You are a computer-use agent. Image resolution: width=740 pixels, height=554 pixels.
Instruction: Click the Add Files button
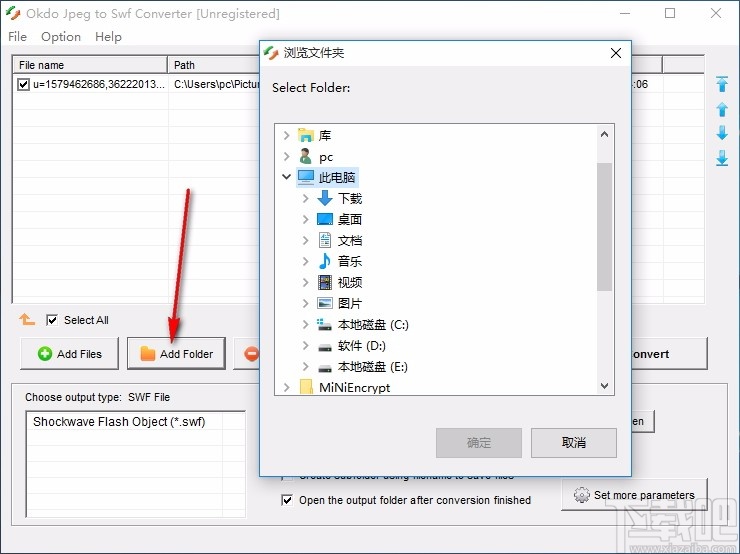[x=69, y=353]
